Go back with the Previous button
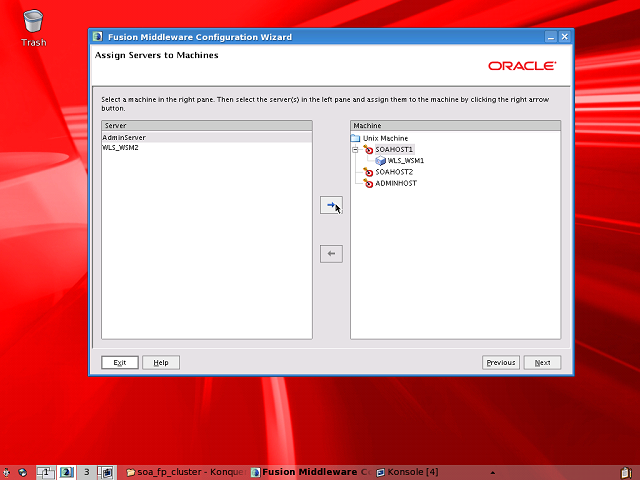 click(501, 362)
